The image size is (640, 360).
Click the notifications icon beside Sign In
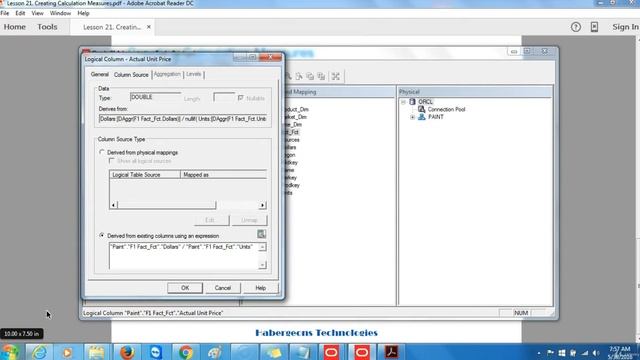tap(594, 27)
